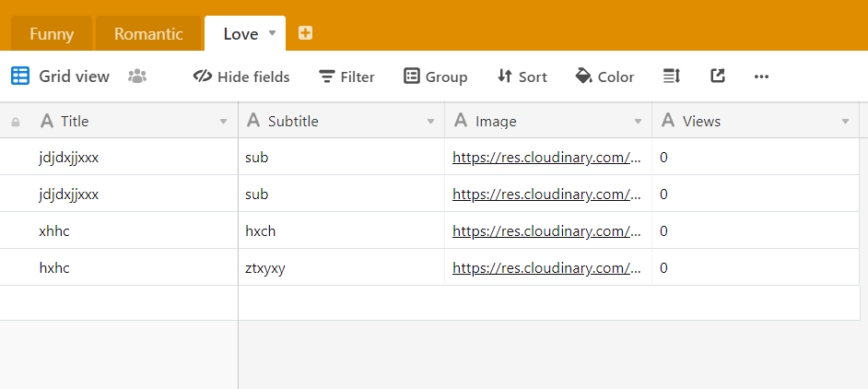
Task: Switch to the Romantic tab
Action: coord(148,34)
